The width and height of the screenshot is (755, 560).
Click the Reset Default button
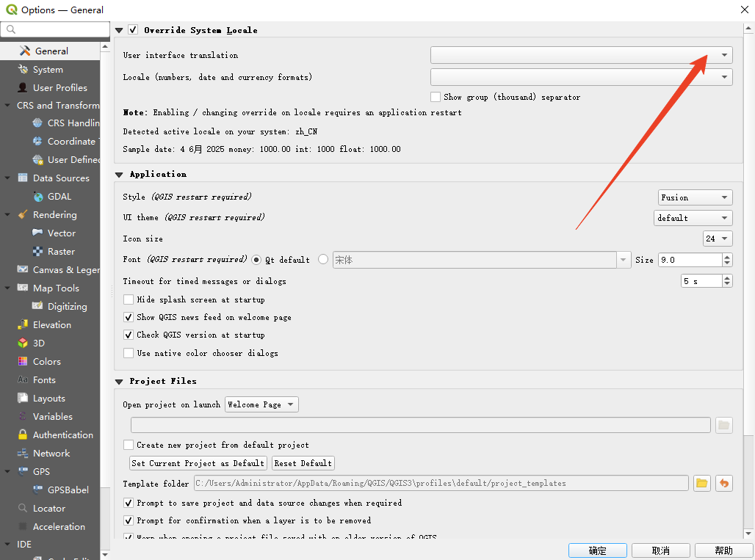point(303,463)
